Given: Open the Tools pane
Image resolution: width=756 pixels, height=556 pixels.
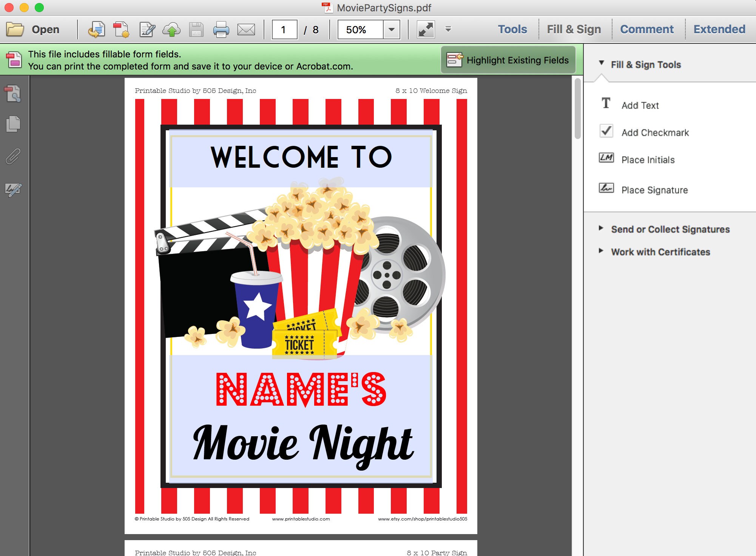Looking at the screenshot, I should point(512,29).
